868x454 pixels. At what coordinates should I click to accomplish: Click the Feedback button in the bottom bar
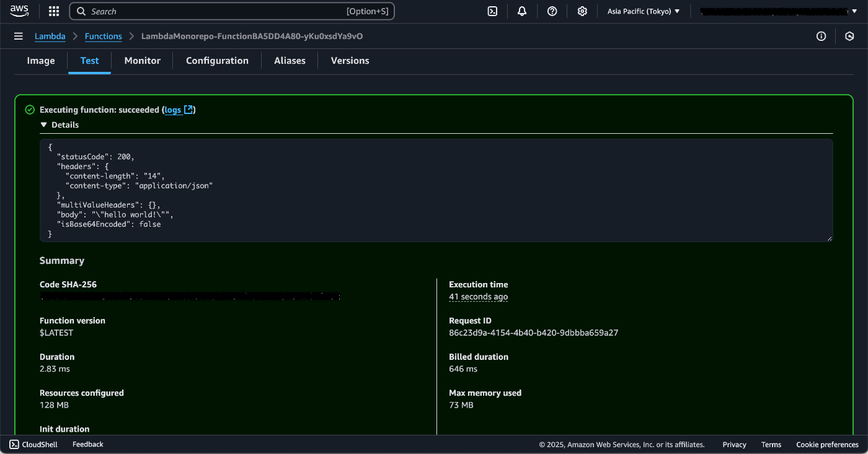pos(87,444)
